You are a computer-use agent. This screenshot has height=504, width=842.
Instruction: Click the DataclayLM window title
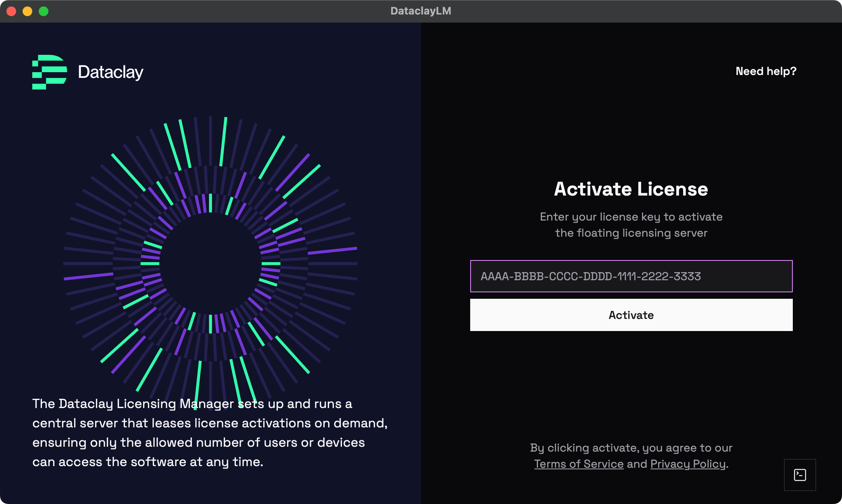coord(421,11)
